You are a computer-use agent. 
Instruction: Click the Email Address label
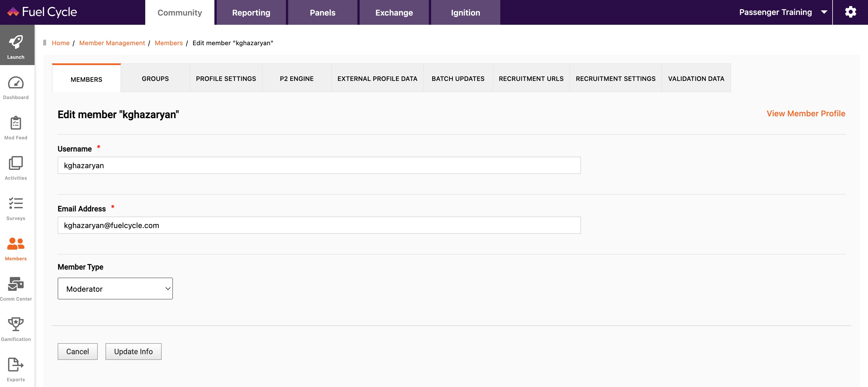coord(82,209)
